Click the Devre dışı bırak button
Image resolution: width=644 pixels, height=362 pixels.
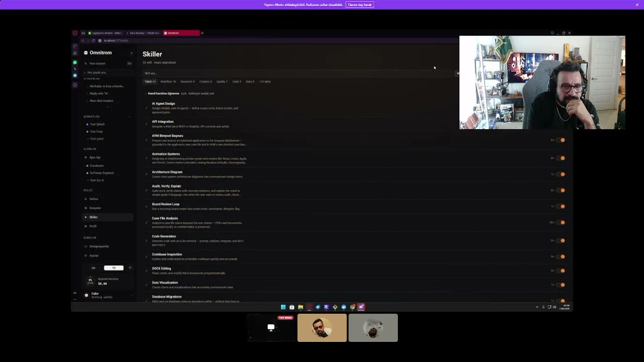(x=360, y=5)
